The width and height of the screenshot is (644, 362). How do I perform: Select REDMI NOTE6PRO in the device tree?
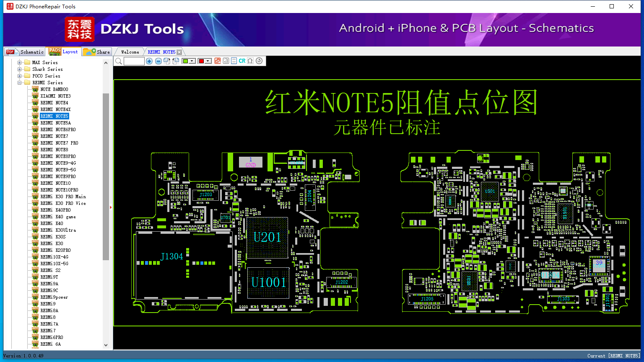(58, 129)
